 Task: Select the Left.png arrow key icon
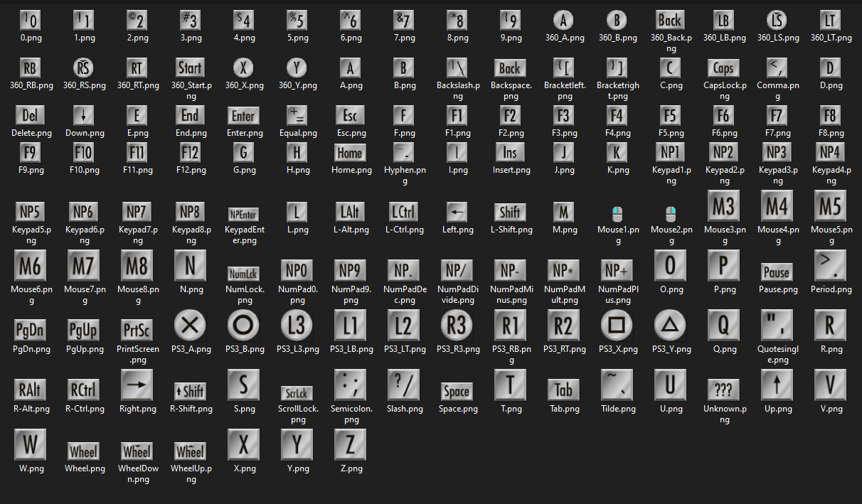[x=457, y=212]
